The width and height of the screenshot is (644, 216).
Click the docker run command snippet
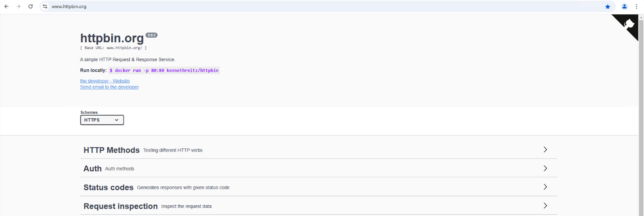(x=164, y=71)
